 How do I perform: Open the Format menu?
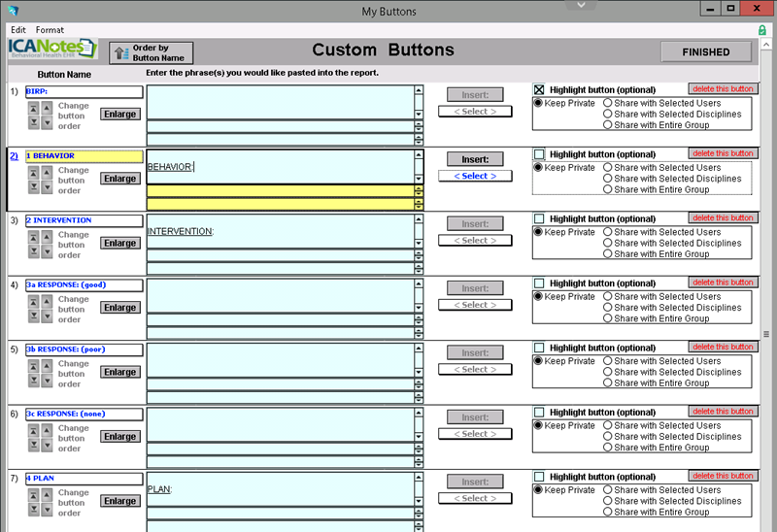(50, 30)
